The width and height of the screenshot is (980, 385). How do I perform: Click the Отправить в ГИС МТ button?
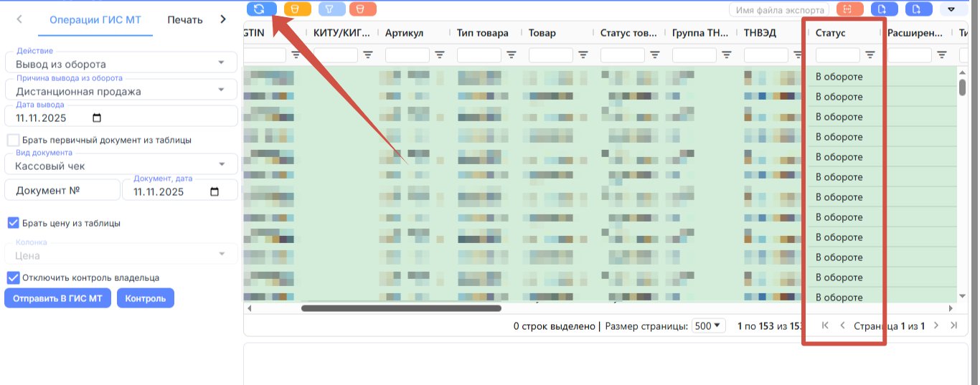point(57,298)
